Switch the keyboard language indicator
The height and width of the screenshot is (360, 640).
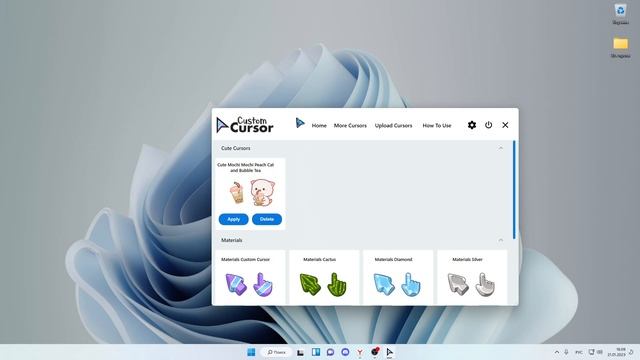(579, 352)
